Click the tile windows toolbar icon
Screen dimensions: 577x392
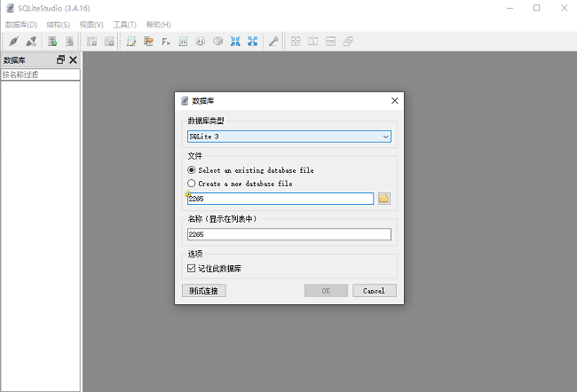pos(296,41)
